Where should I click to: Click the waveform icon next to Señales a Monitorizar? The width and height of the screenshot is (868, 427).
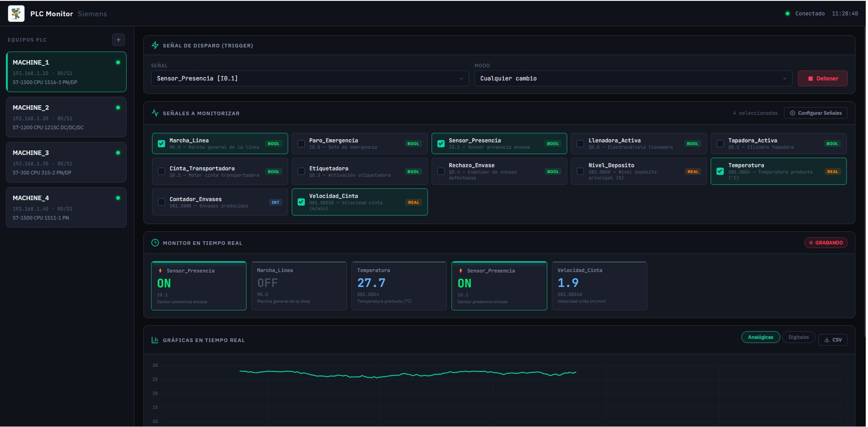point(155,113)
